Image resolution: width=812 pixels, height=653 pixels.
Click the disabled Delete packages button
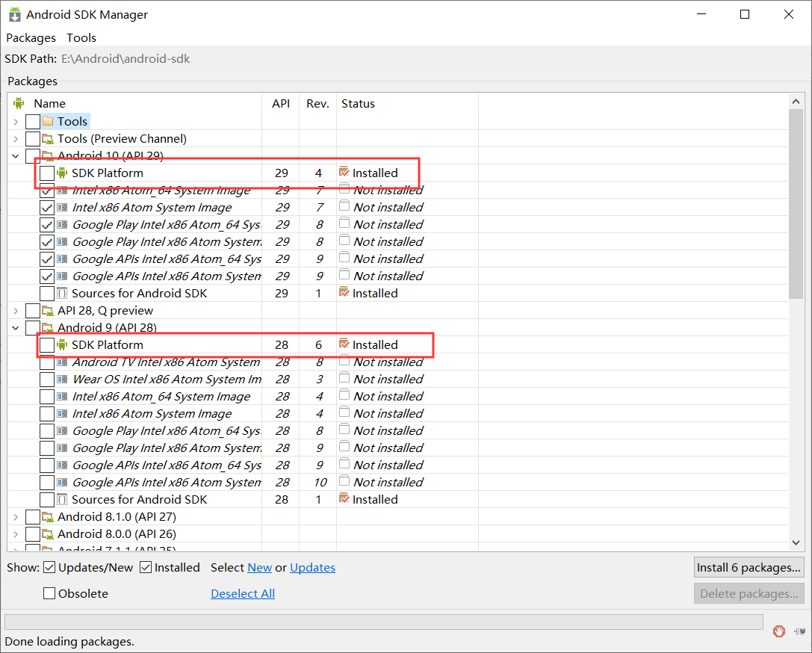point(749,593)
